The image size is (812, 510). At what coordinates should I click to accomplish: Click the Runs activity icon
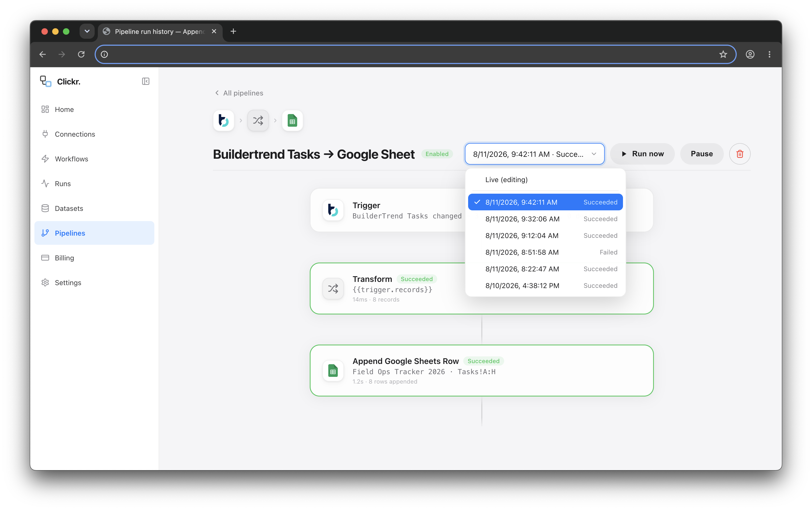tap(45, 183)
